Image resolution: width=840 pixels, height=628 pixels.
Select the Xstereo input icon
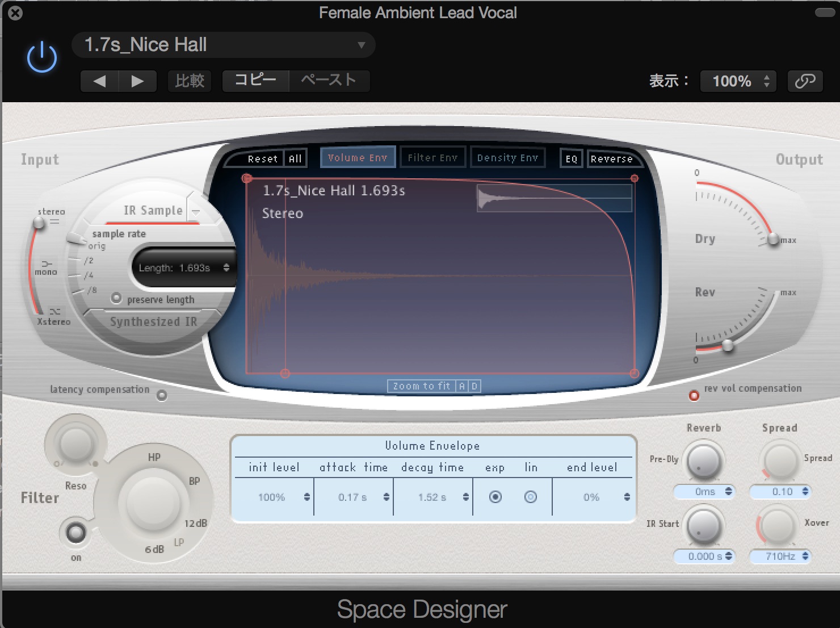pyautogui.click(x=54, y=311)
